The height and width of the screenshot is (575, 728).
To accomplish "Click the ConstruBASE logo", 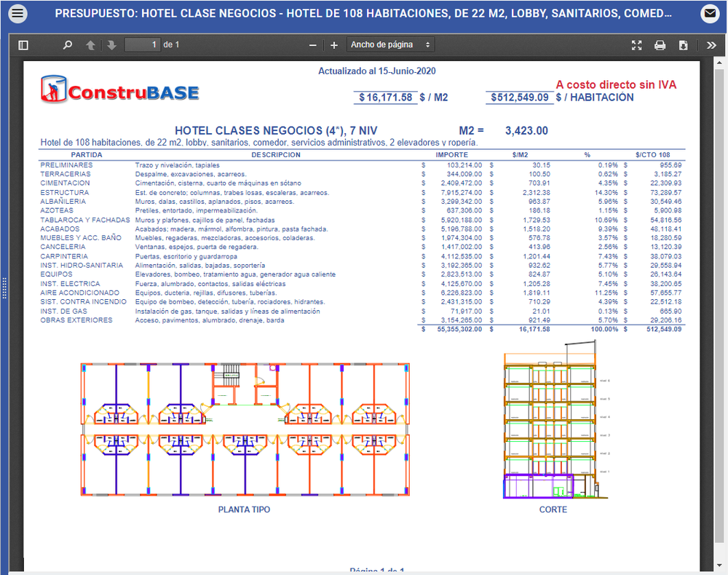I will (x=120, y=90).
